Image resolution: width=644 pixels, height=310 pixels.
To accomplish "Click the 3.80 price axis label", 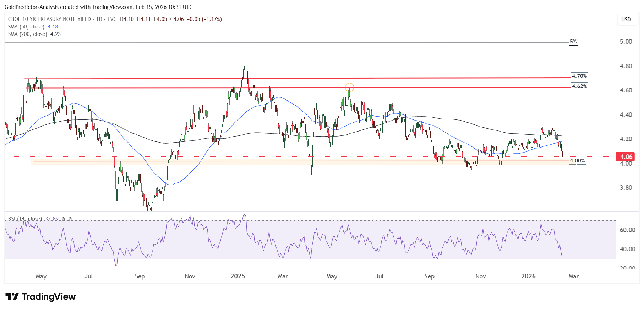I will click(x=626, y=188).
